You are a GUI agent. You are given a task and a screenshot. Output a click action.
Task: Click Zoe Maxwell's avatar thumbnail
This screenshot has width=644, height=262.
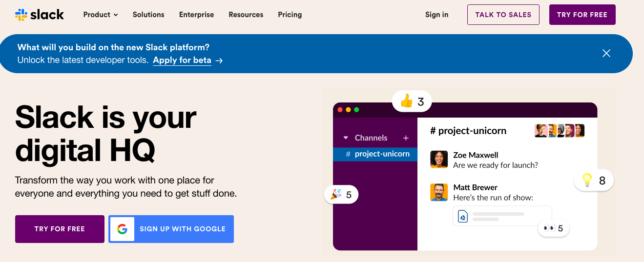(439, 160)
